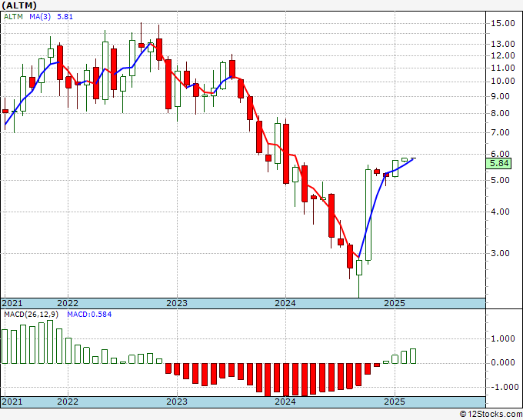This screenshot has width=523, height=420.
Task: Click the MACD(26,12,9) indicator label
Action: pos(31,315)
